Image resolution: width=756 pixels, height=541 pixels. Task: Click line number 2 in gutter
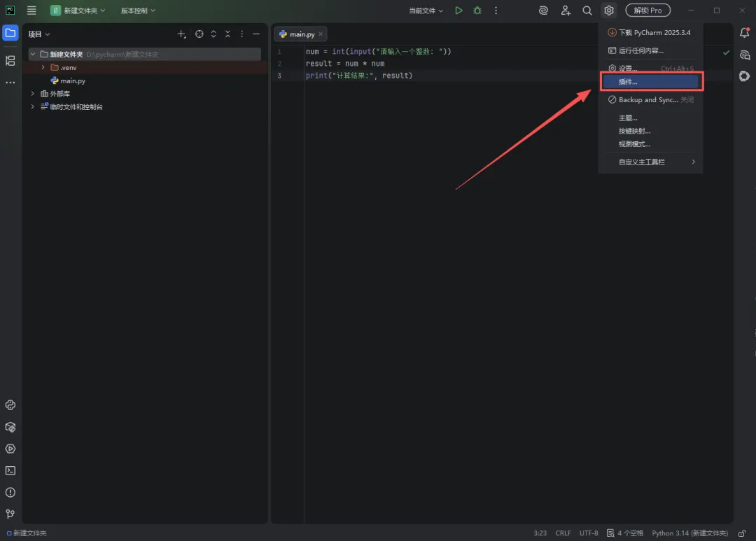pos(279,63)
